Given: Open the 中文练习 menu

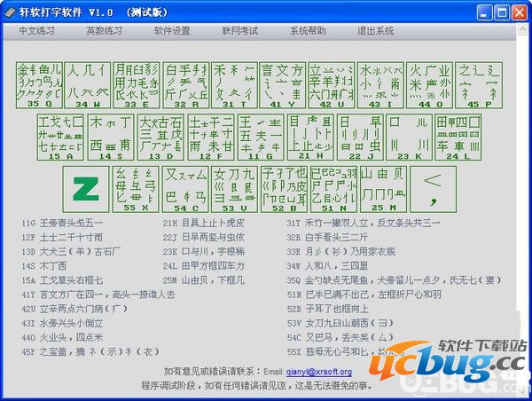Looking at the screenshot, I should click(x=37, y=30).
